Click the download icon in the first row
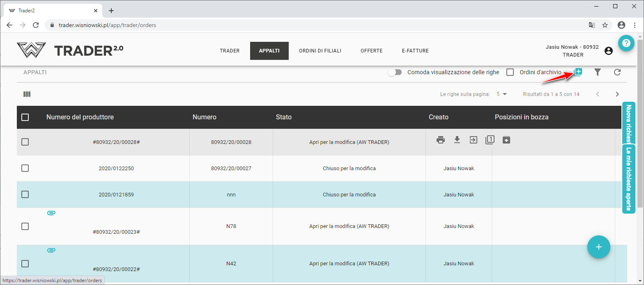 pyautogui.click(x=457, y=140)
